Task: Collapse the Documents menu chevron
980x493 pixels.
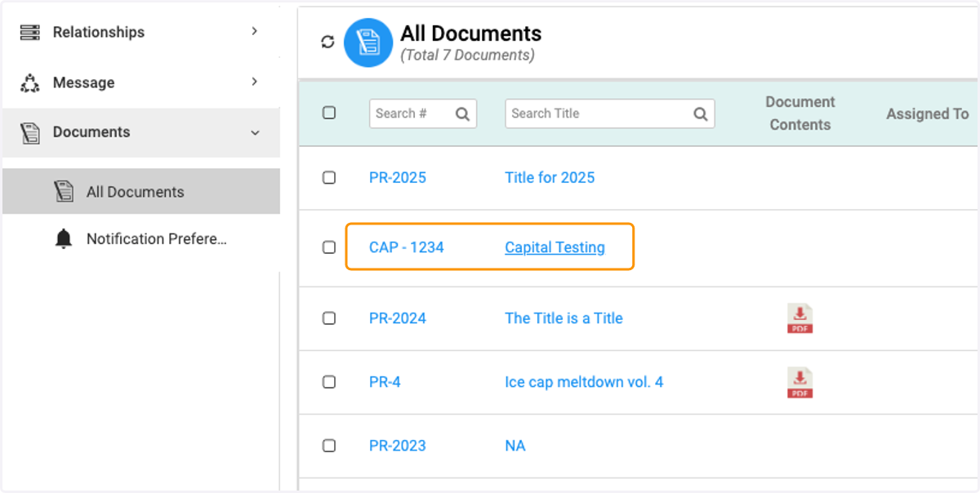Action: tap(255, 132)
